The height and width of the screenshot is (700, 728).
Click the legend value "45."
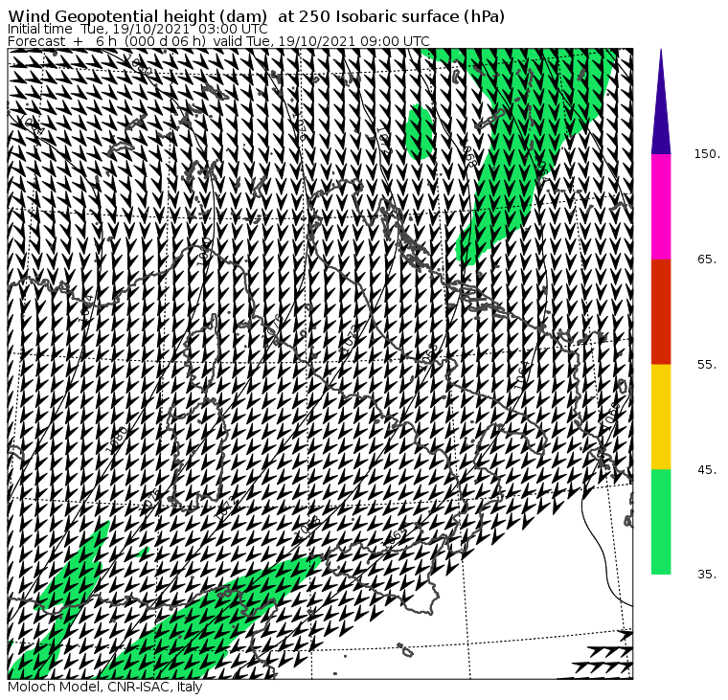point(707,470)
